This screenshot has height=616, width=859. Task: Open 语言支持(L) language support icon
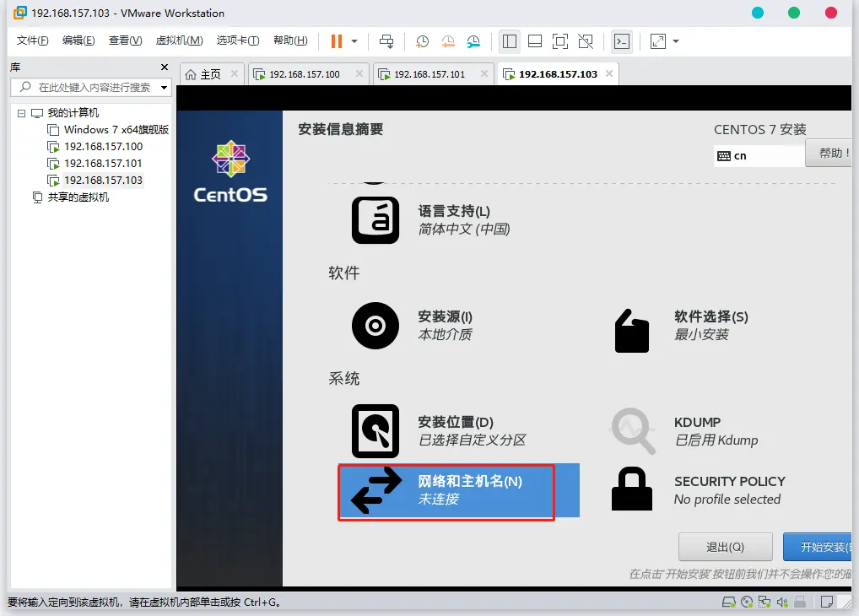375,220
